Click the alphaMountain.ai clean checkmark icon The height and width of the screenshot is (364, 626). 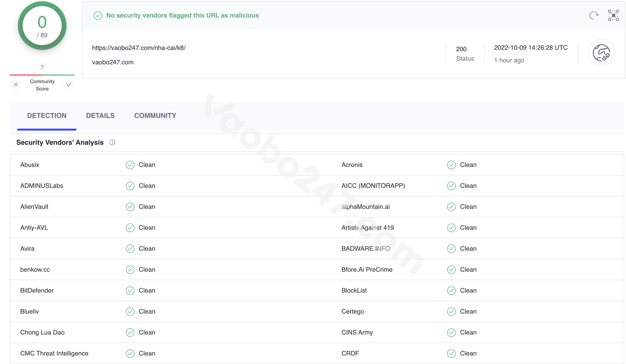(451, 207)
